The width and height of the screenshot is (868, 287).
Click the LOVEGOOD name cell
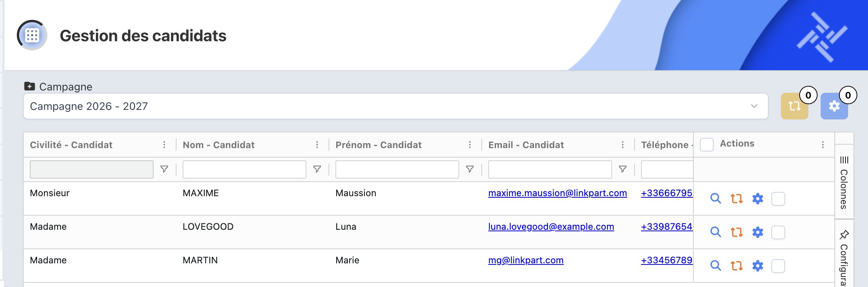pyautogui.click(x=208, y=227)
